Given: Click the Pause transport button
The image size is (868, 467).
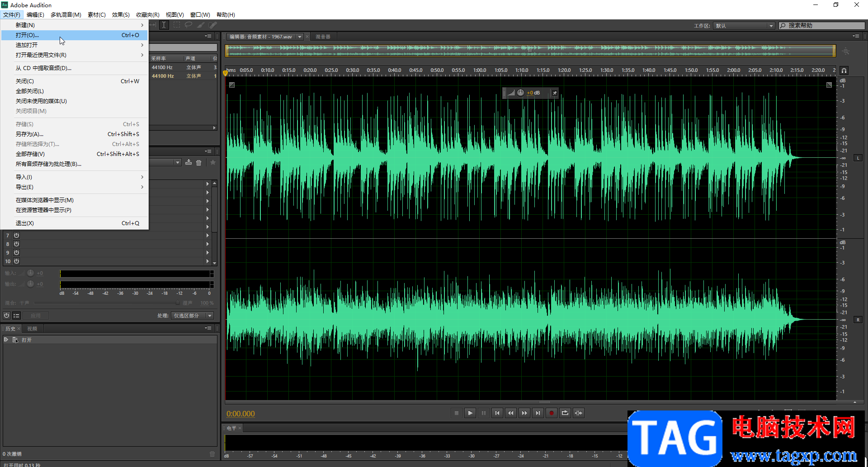Looking at the screenshot, I should tap(484, 413).
